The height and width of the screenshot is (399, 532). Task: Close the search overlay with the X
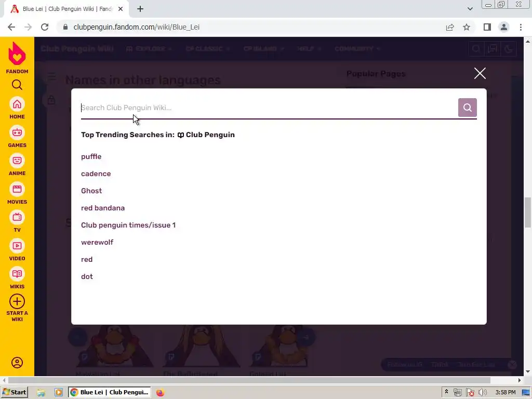480,73
